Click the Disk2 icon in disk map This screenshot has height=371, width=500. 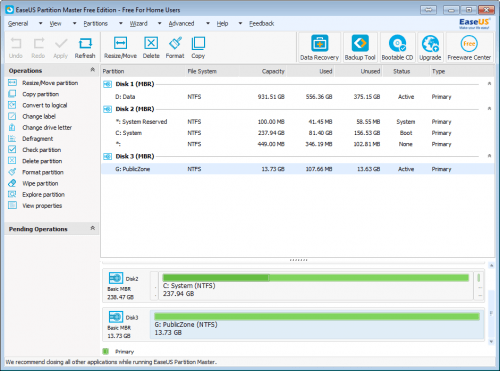(116, 278)
